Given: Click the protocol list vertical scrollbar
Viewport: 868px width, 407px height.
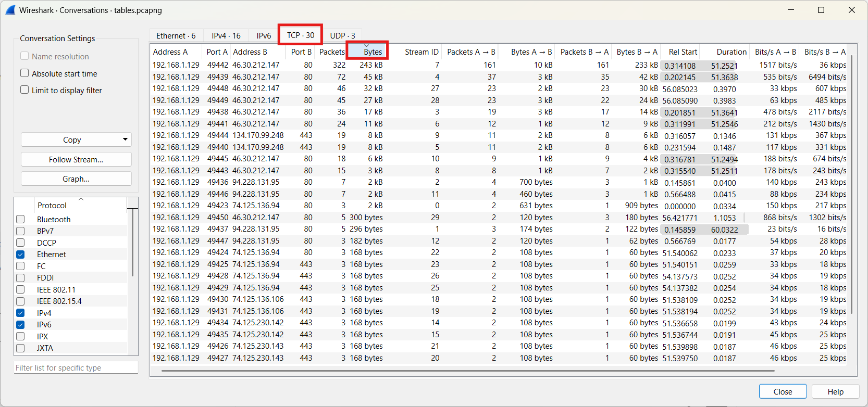Looking at the screenshot, I should click(133, 242).
